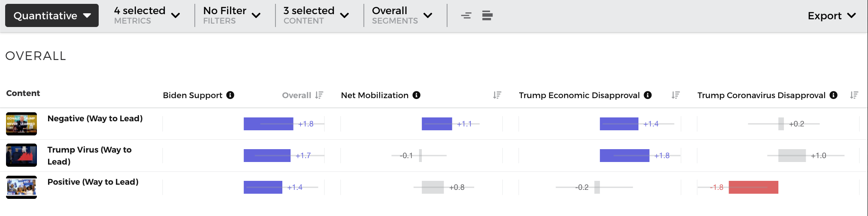Screen dimensions: 868x216
Task: Sort by Net Mobilization column
Action: point(497,95)
